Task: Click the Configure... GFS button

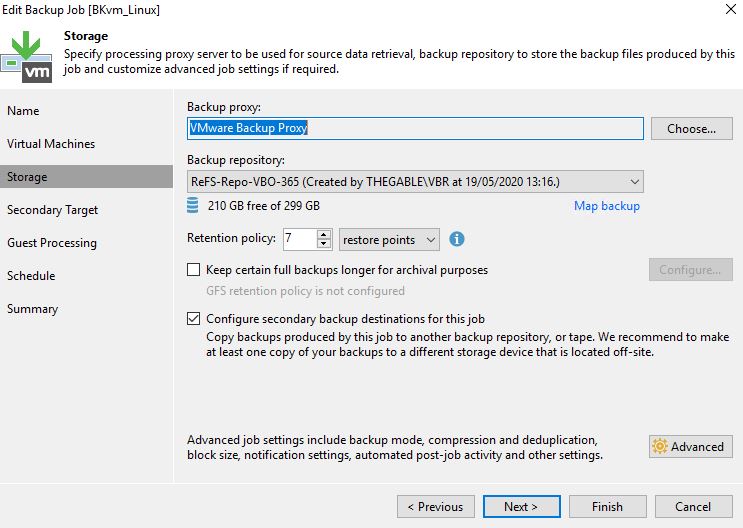Action: click(x=690, y=270)
